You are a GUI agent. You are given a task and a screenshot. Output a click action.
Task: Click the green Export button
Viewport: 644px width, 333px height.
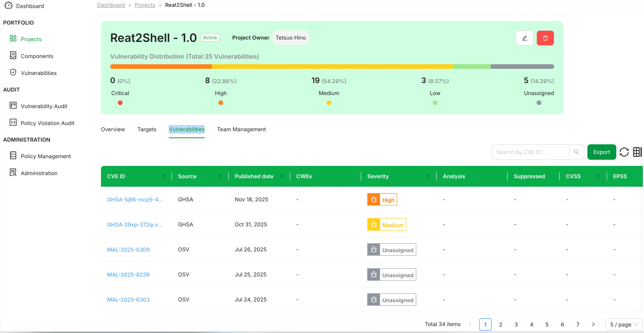pos(602,152)
